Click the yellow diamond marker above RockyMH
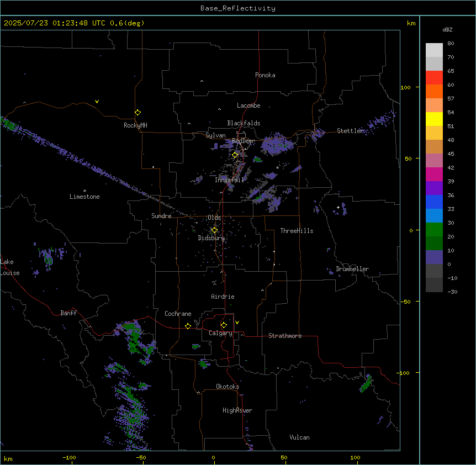The image size is (476, 465). coord(138,113)
